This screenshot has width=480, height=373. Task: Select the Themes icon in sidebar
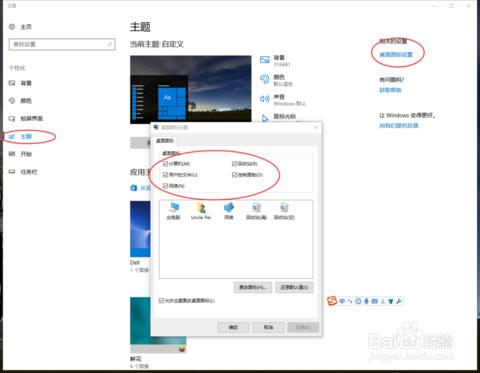click(x=12, y=136)
